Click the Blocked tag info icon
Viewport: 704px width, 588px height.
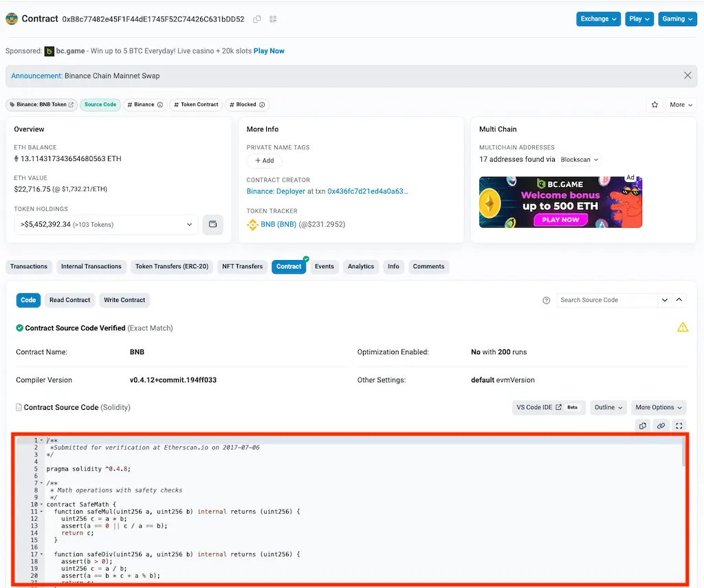(x=262, y=105)
